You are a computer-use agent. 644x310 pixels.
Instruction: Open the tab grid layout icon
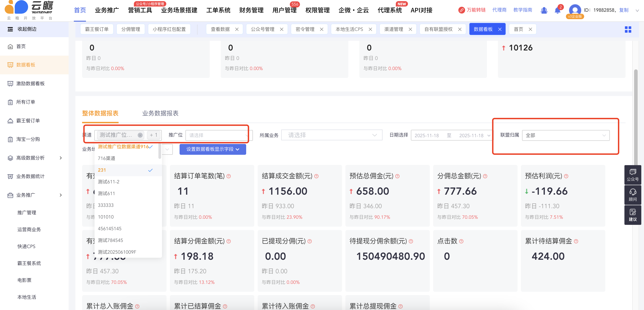click(628, 30)
